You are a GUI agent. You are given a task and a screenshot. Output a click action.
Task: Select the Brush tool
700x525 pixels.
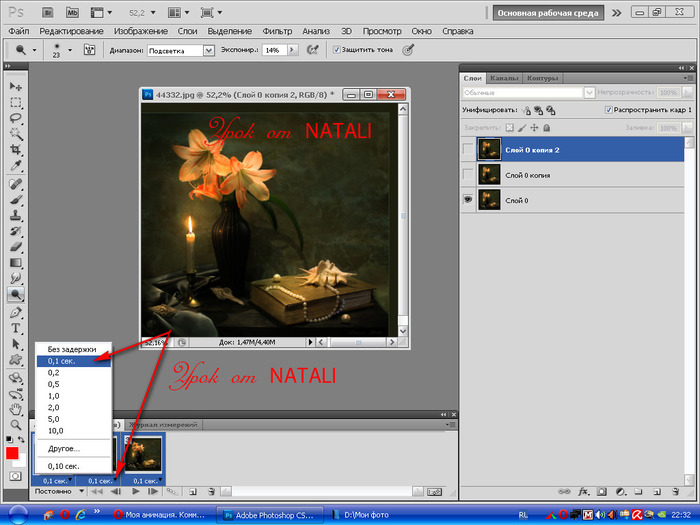pos(16,200)
